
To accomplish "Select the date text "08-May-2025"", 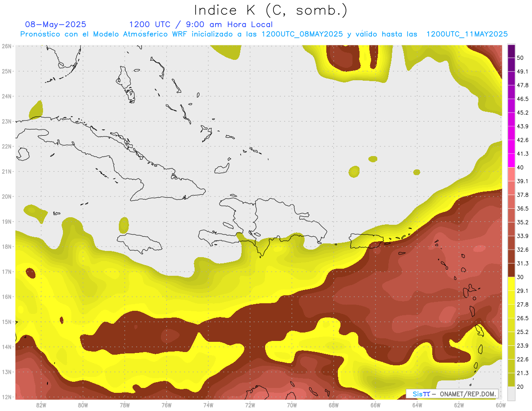I will (56, 24).
